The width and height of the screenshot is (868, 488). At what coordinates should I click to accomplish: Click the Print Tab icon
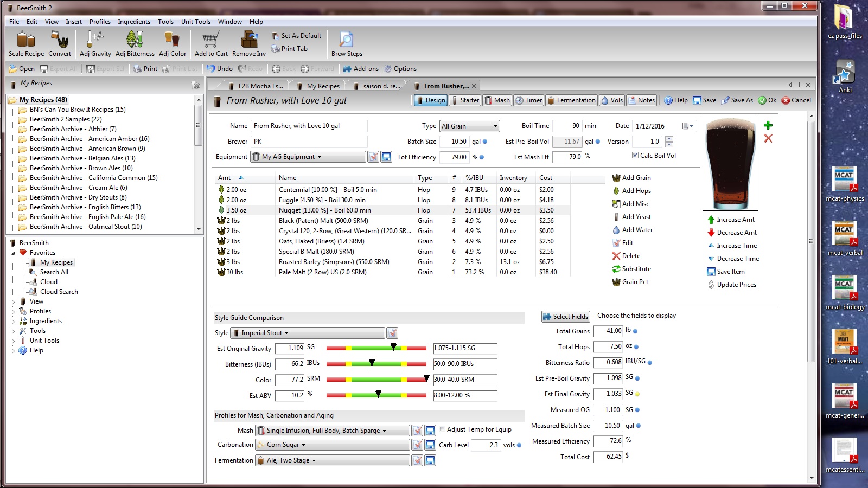point(276,49)
